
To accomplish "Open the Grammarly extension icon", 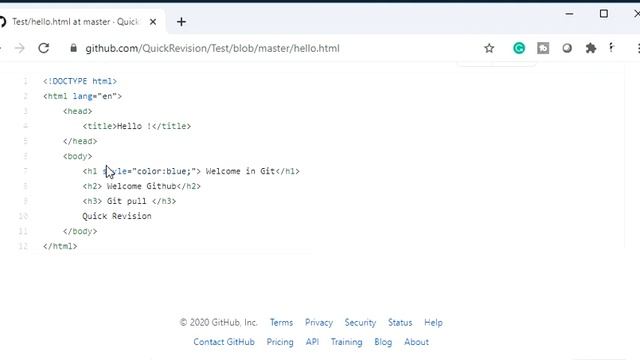I will pyautogui.click(x=519, y=48).
